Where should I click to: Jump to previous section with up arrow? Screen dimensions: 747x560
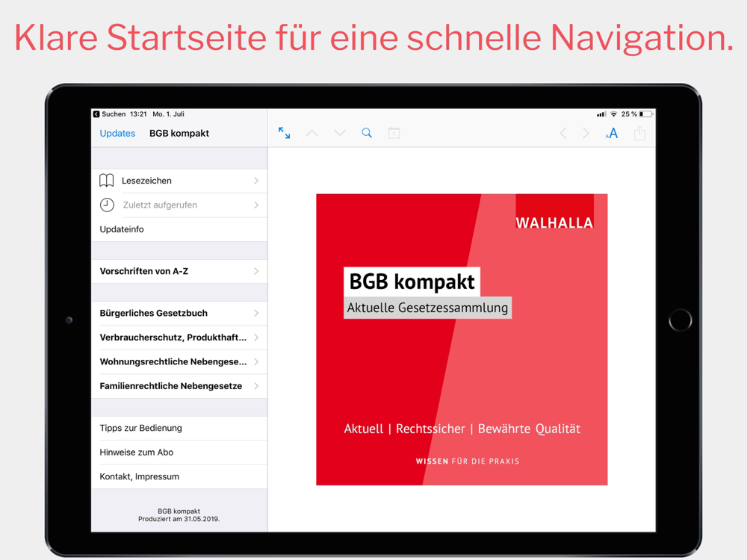[x=312, y=133]
